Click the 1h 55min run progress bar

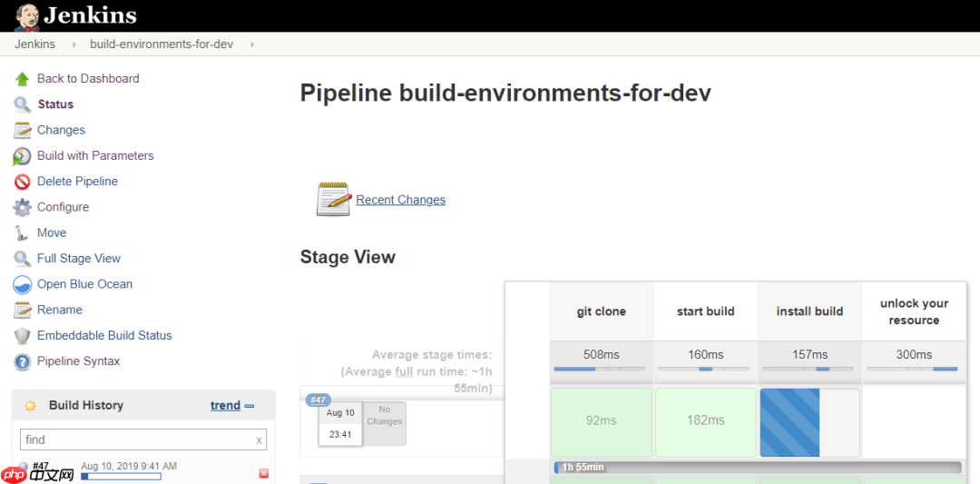[x=757, y=468]
